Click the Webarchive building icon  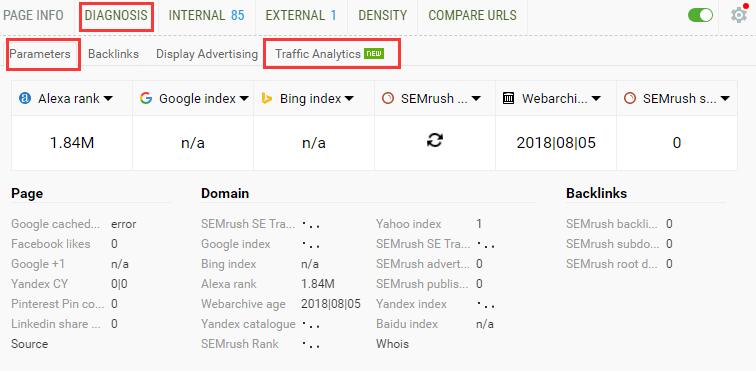tap(508, 98)
